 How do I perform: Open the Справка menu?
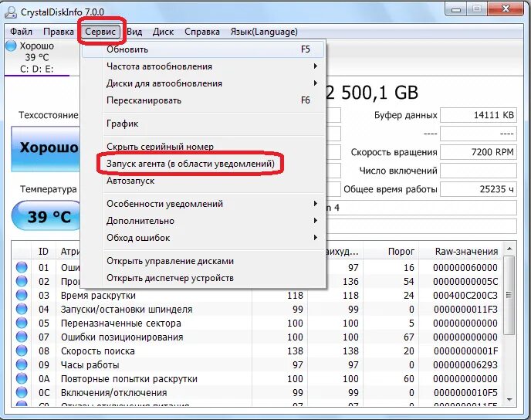pos(202,32)
